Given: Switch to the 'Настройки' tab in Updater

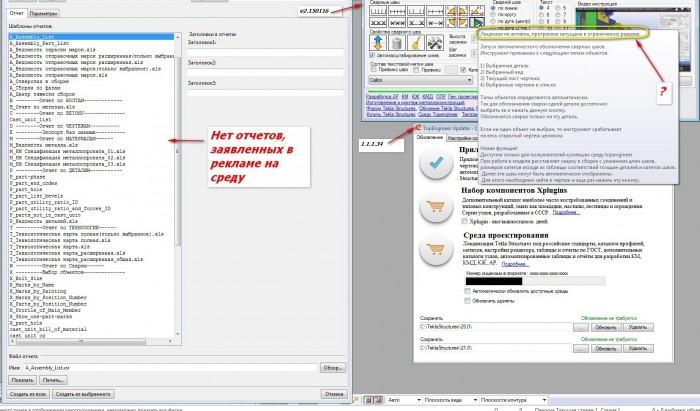Looking at the screenshot, I should point(462,138).
